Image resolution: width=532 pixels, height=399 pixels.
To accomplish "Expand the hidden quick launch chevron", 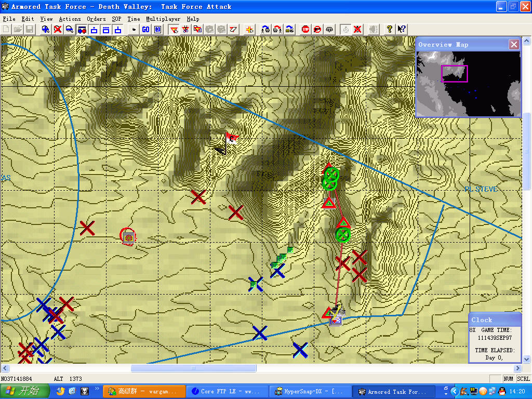I will [97, 389].
